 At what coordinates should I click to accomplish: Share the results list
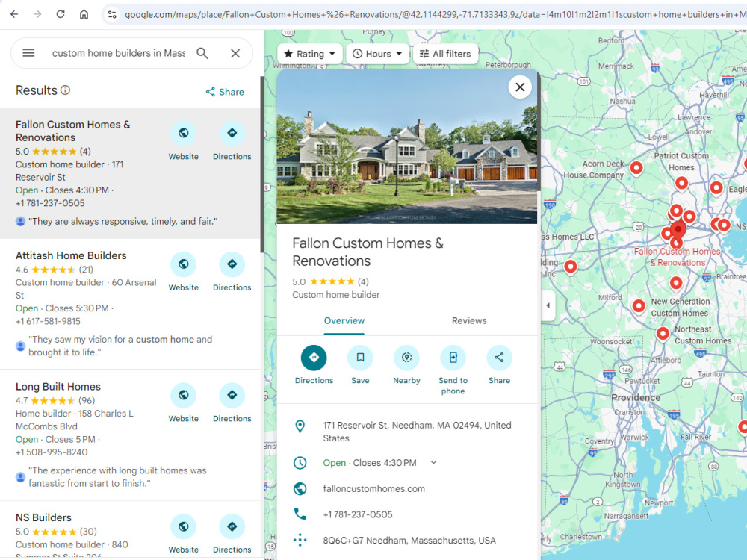tap(225, 92)
